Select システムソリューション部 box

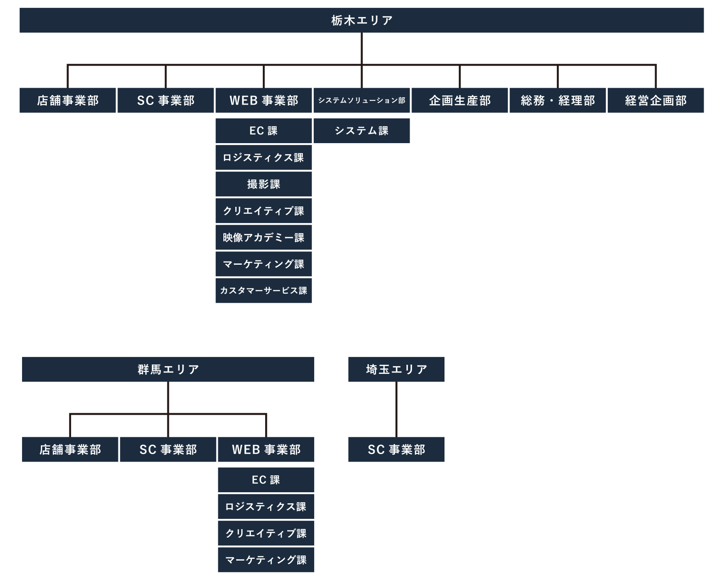point(362,100)
